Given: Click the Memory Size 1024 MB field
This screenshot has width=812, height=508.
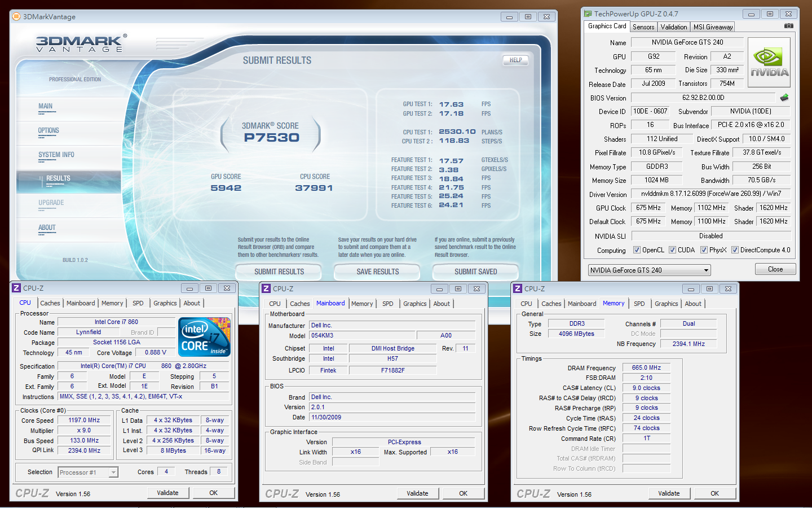Looking at the screenshot, I should coord(656,180).
